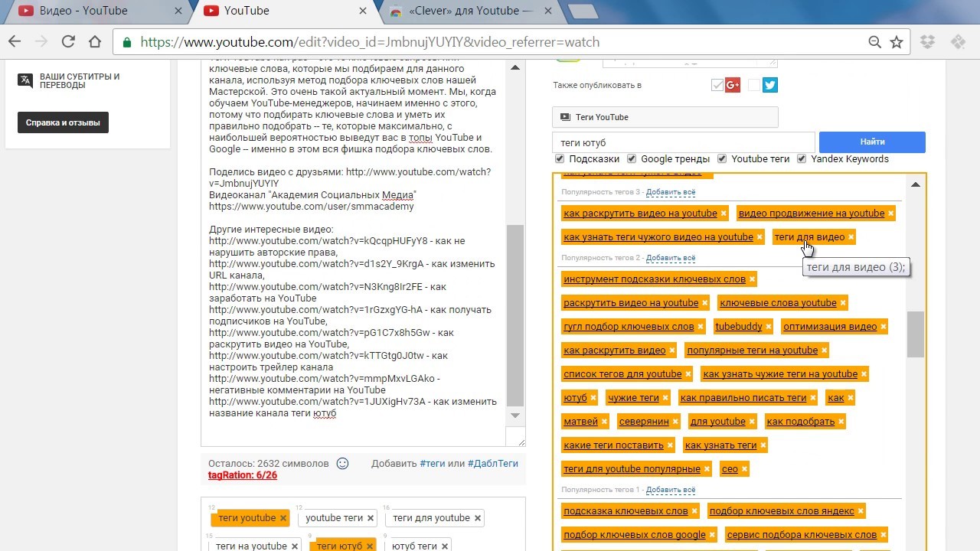
Task: Remove the 'теги youtube' tag via its x
Action: point(283,518)
